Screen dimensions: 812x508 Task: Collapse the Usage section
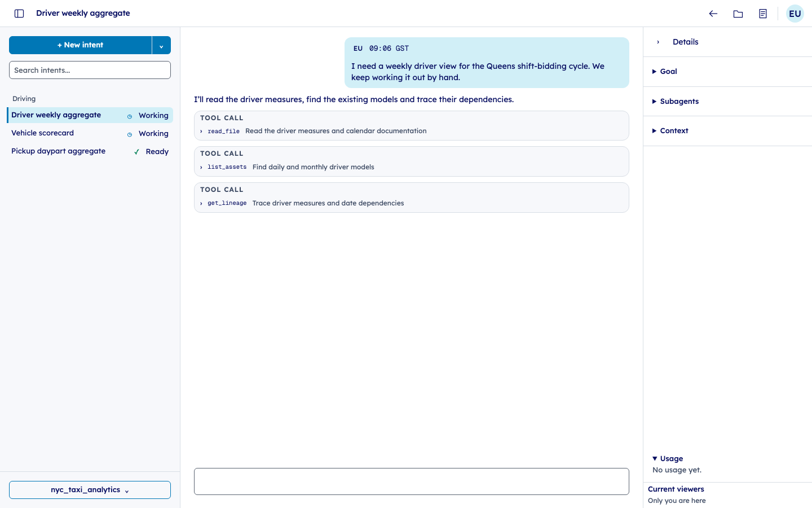(x=668, y=459)
